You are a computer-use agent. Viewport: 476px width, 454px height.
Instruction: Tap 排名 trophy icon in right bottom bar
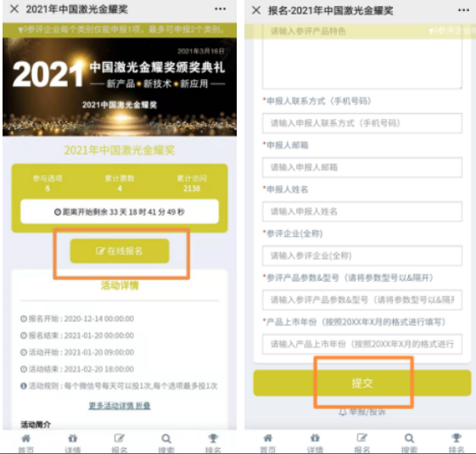tap(456, 443)
